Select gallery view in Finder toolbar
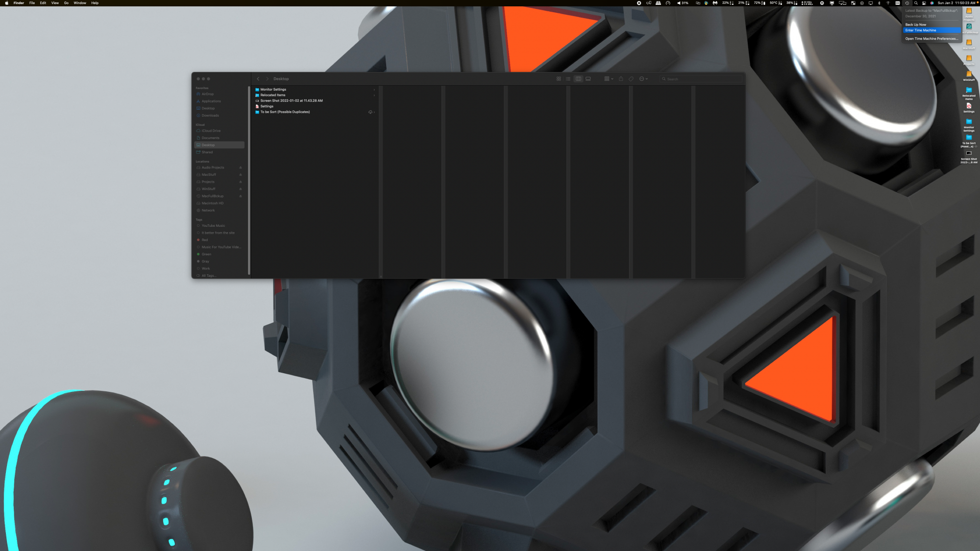This screenshot has width=980, height=551. pos(588,79)
